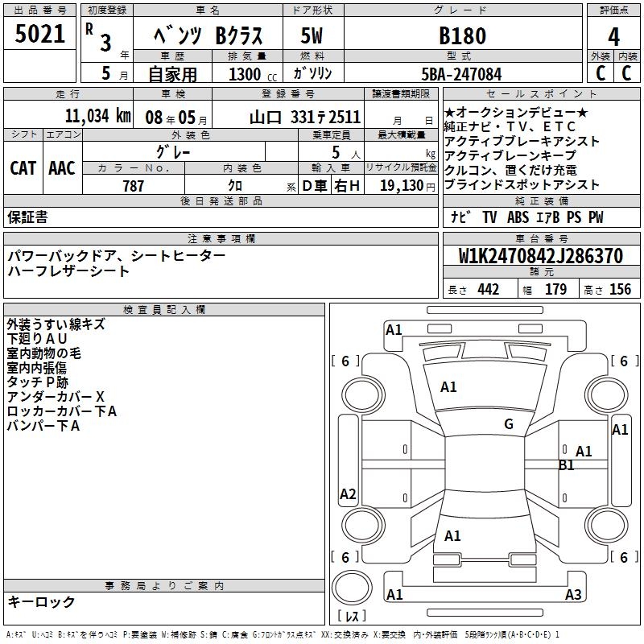Click note ハーフレザーシート
Screen dimensions: 644x644
coord(68,271)
